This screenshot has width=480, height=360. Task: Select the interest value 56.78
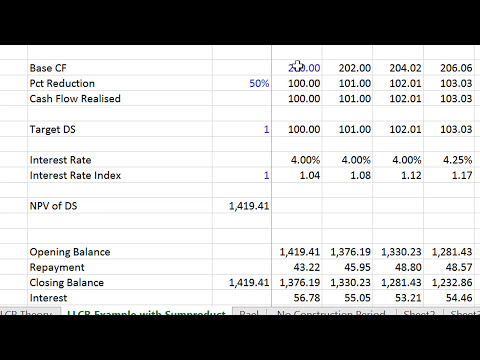(x=297, y=298)
